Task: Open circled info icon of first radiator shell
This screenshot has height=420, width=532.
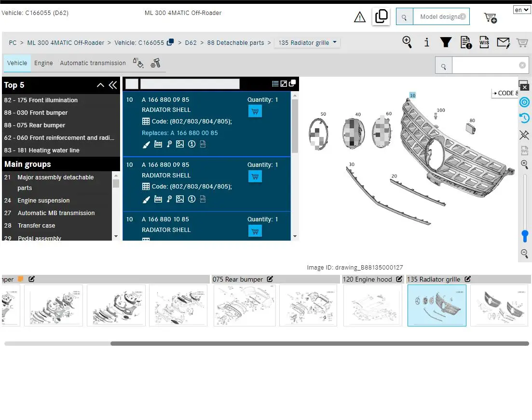Action: point(191,144)
